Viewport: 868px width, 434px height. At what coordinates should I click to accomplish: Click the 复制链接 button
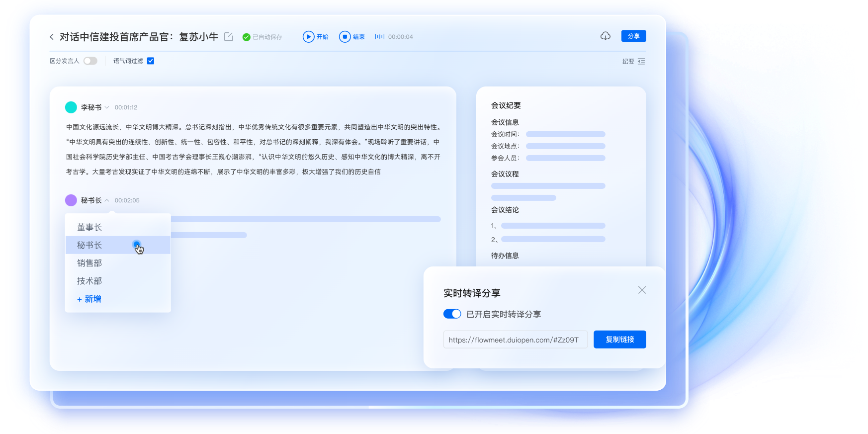(x=619, y=340)
